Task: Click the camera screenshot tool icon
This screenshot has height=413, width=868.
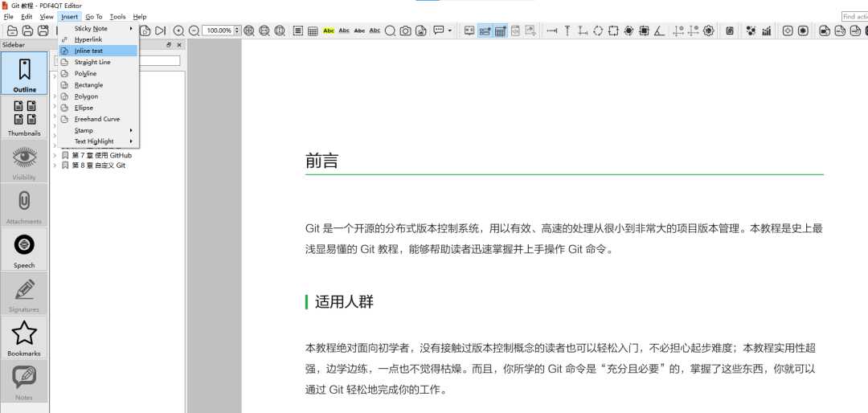Action: tap(406, 31)
